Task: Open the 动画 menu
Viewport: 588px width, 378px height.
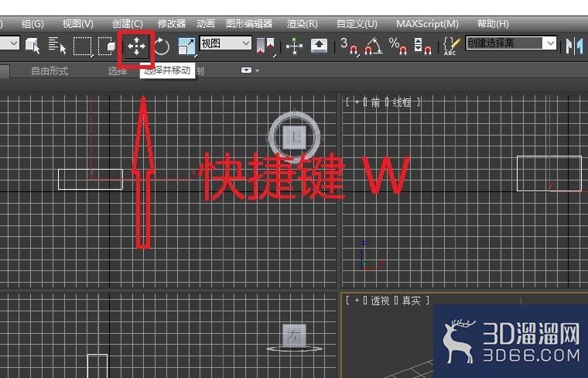Action: (x=206, y=24)
